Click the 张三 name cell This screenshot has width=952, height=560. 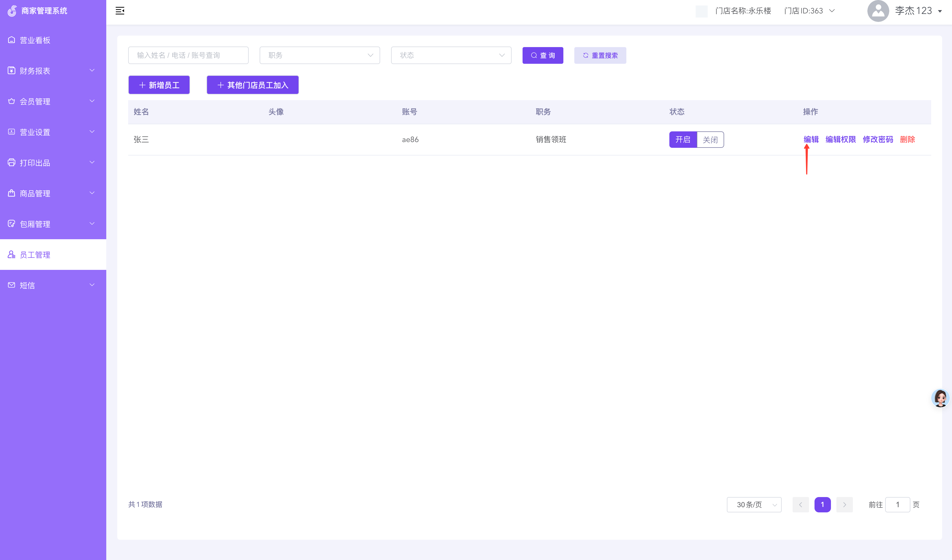(141, 139)
